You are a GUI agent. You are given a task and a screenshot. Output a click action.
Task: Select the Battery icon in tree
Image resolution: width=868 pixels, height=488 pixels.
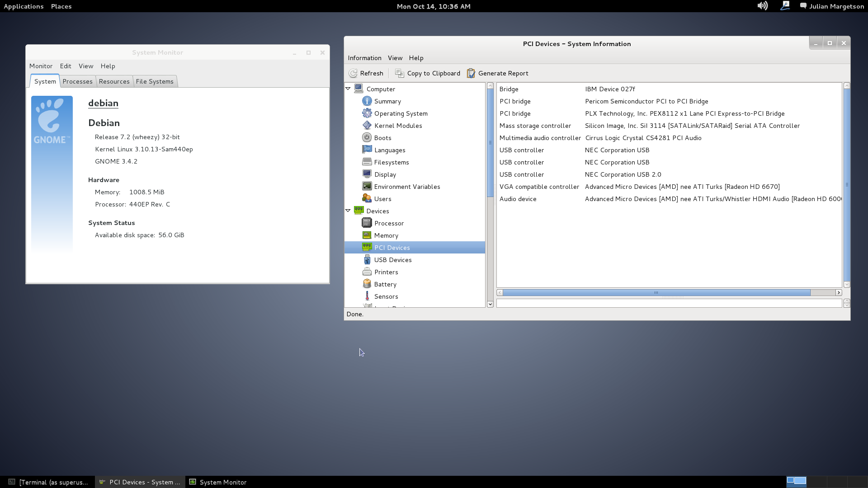pos(367,284)
